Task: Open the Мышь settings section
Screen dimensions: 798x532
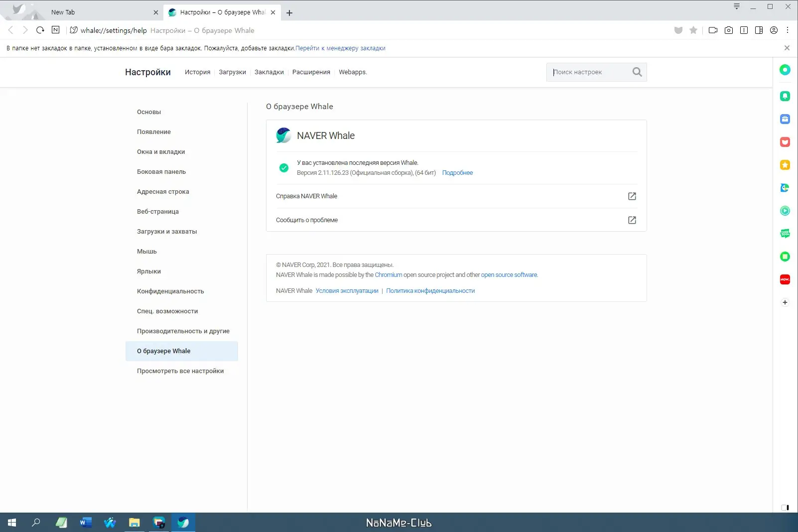Action: coord(182,252)
